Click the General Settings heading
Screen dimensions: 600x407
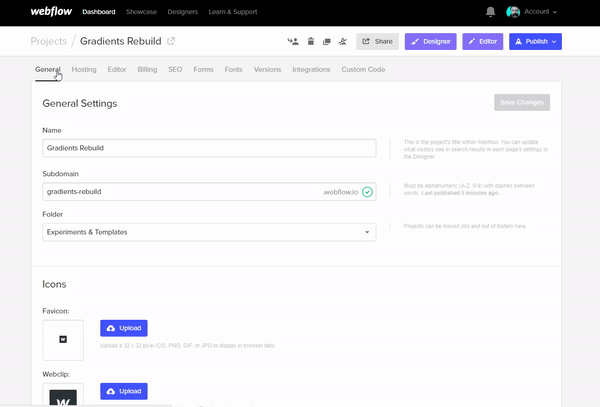[80, 103]
